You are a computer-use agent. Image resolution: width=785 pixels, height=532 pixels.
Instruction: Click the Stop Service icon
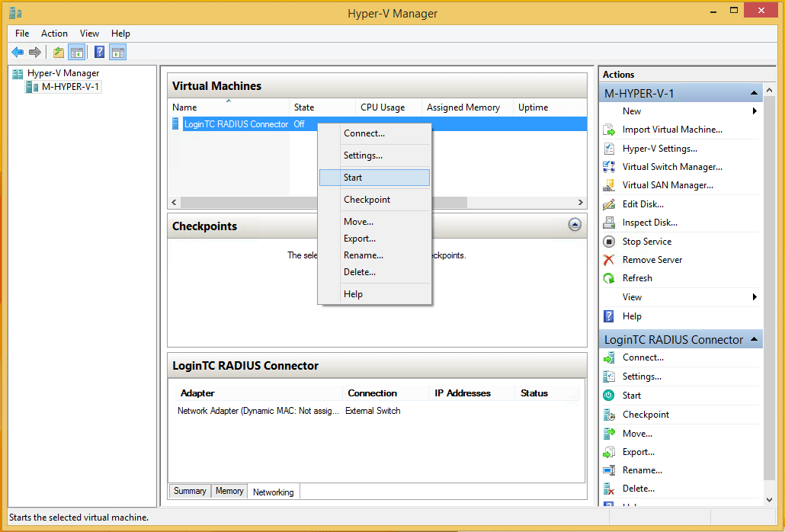(x=609, y=242)
